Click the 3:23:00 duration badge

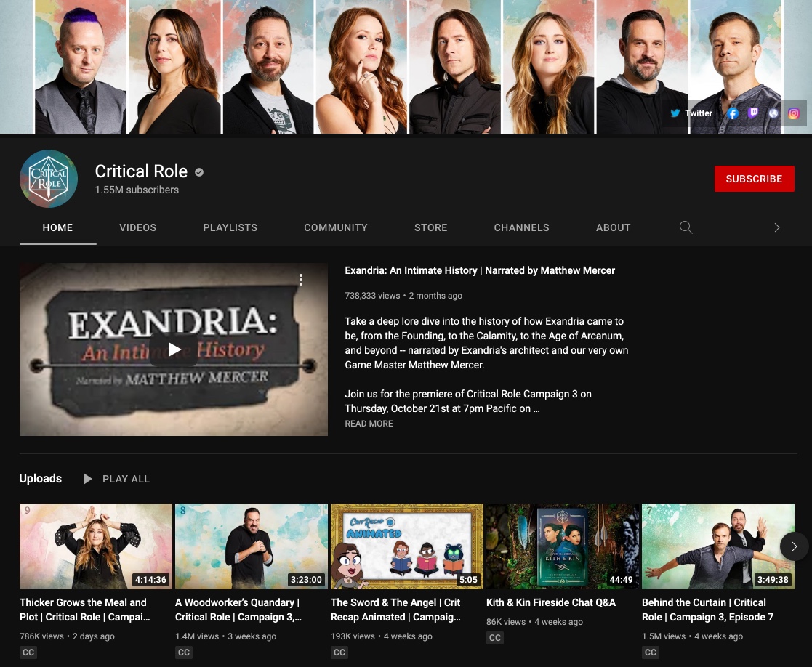(x=306, y=580)
